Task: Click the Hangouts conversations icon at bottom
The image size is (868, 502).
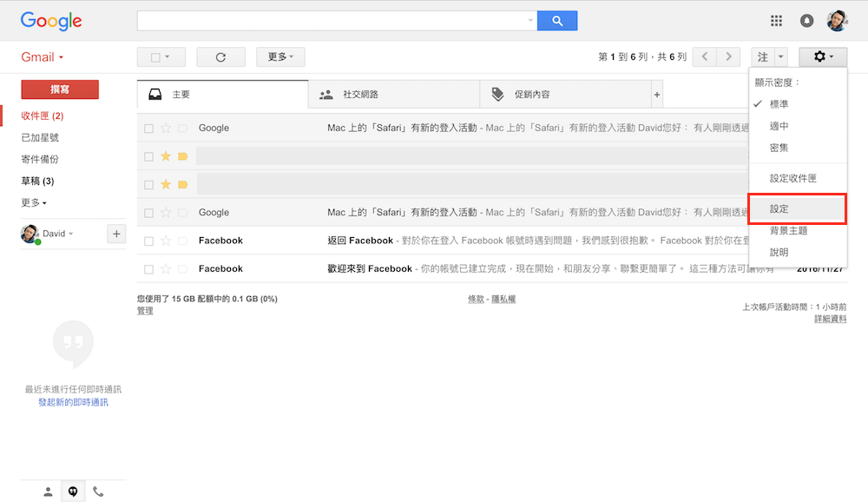Action: pyautogui.click(x=73, y=492)
